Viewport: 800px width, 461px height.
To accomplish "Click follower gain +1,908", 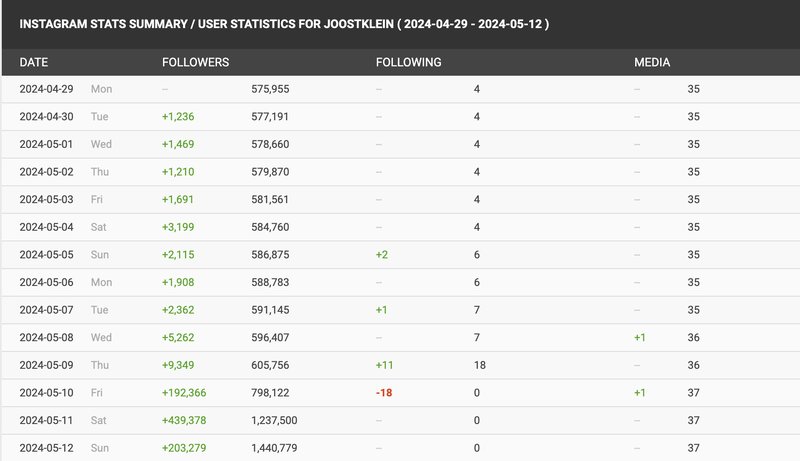I will coord(178,282).
